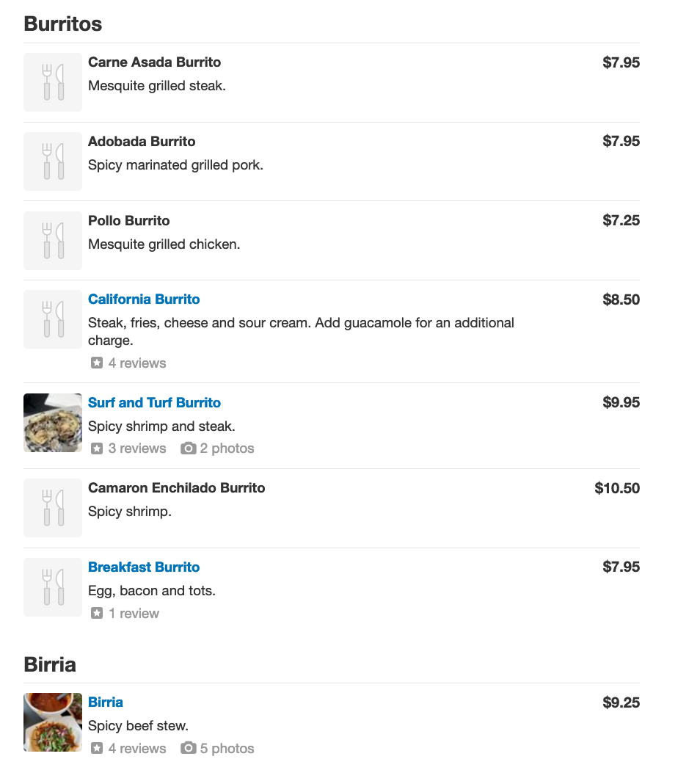Click the Breakfast Burrito utensils placeholder icon
This screenshot has width=700, height=781.
click(53, 587)
